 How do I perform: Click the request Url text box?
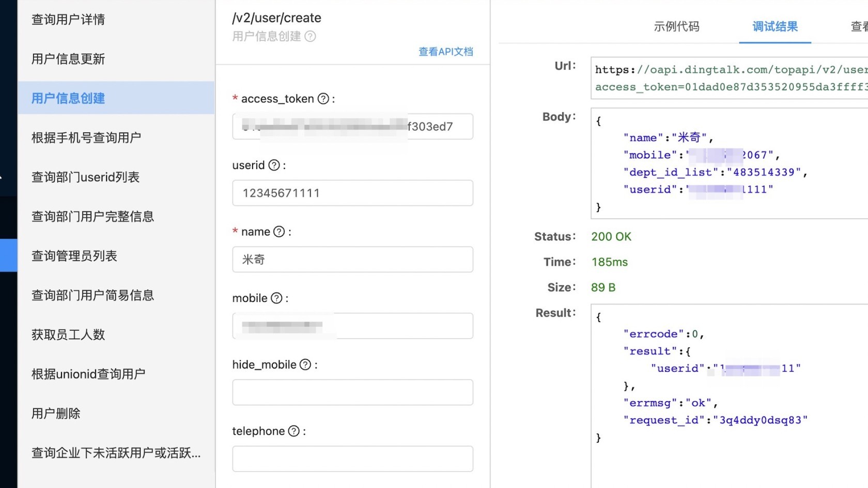pyautogui.click(x=730, y=78)
